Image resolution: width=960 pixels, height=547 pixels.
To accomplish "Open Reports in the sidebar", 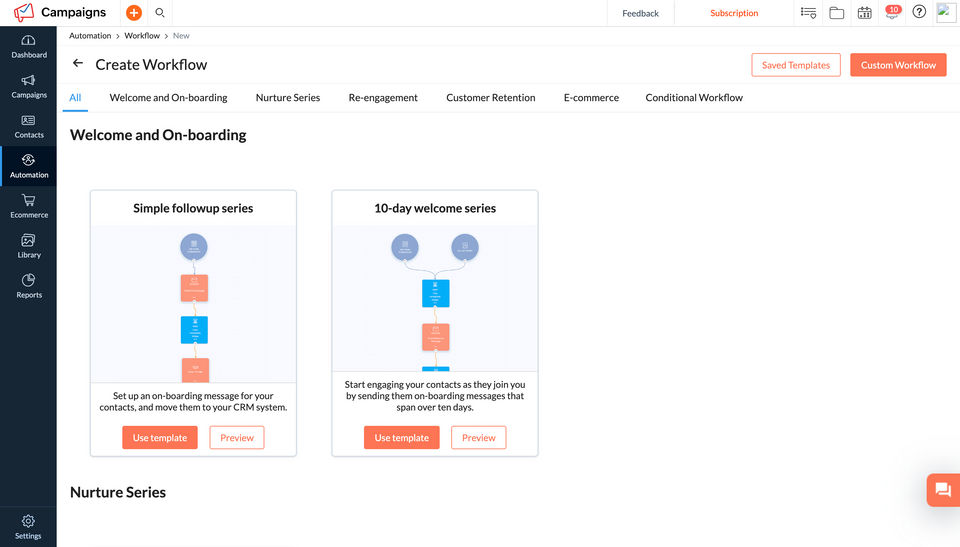I will pos(29,286).
